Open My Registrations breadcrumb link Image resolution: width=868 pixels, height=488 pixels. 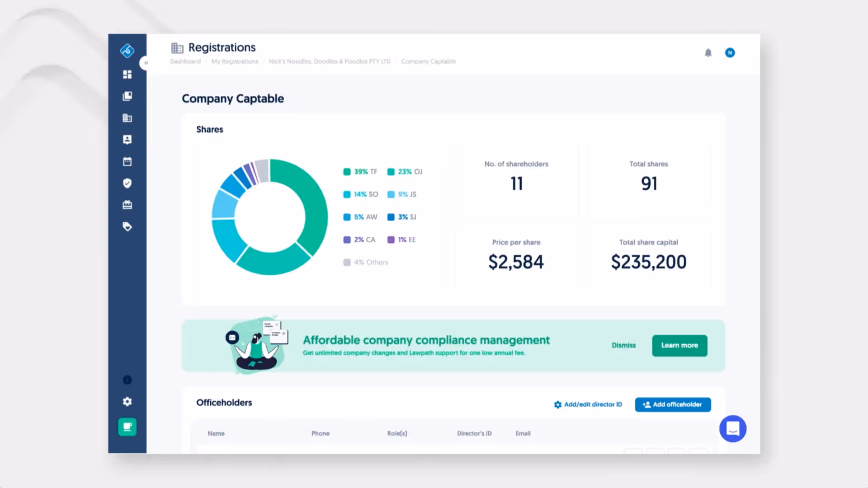[x=235, y=61]
